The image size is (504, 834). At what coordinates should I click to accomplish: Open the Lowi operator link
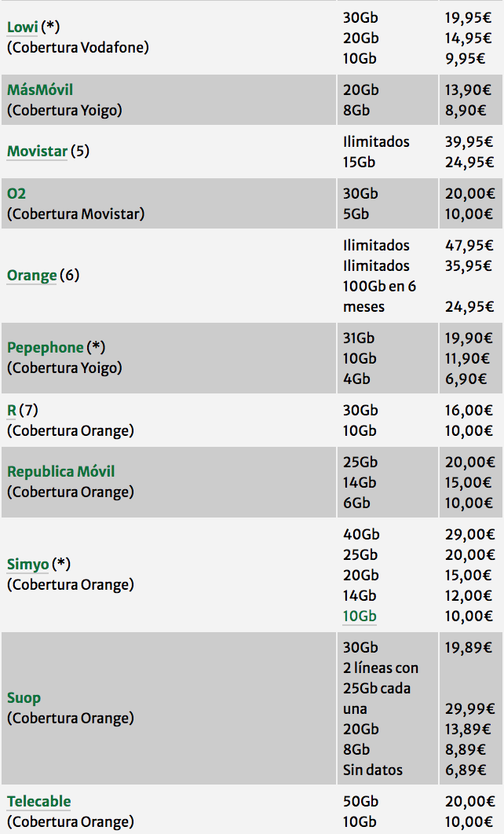click(x=22, y=27)
